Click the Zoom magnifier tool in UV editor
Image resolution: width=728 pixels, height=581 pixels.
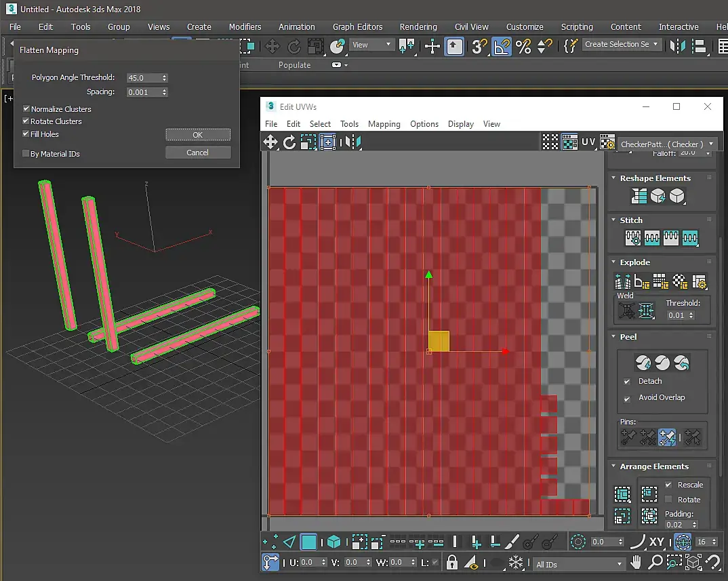(x=655, y=562)
